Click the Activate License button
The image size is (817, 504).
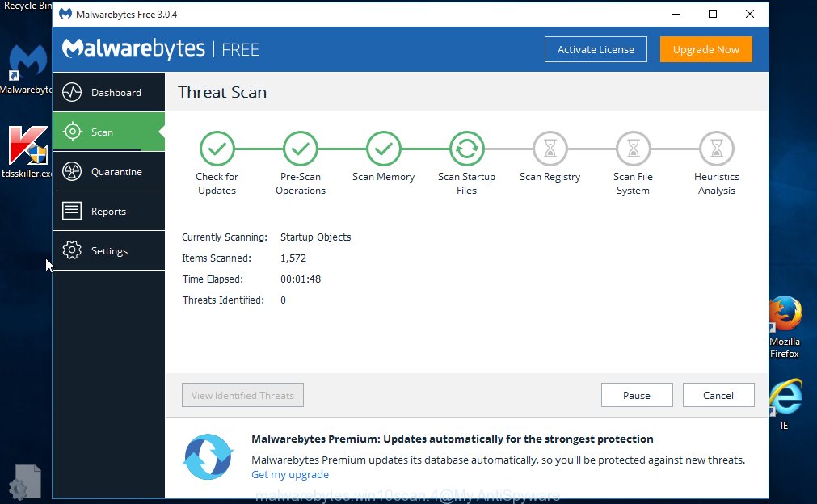tap(596, 49)
